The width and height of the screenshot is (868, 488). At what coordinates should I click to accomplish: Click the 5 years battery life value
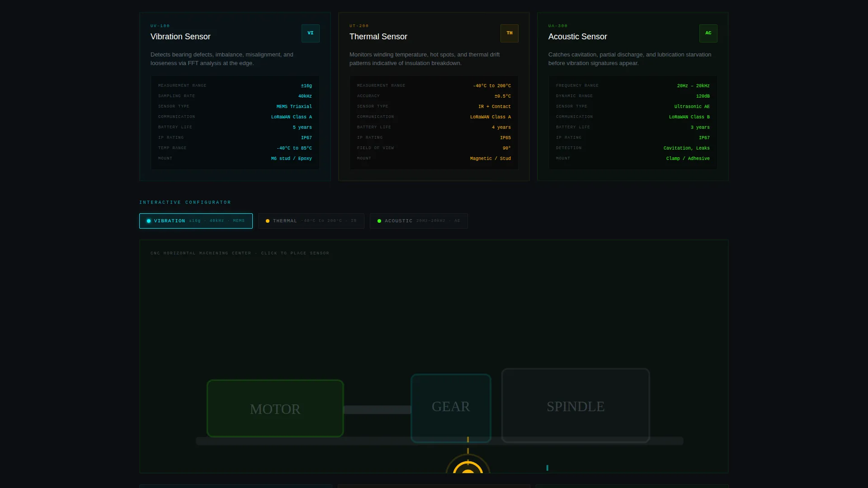tap(302, 127)
